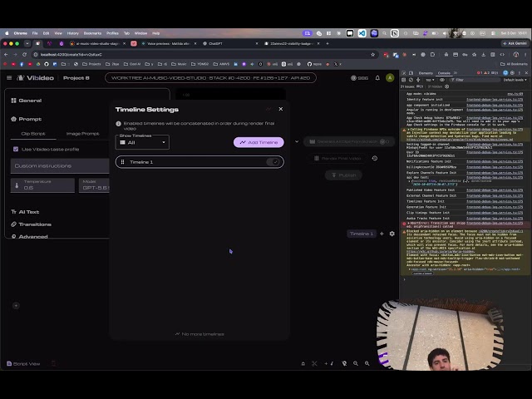Toggle the Timeline 1 enable switch
Image resolution: width=532 pixels, height=399 pixels.
point(273,162)
